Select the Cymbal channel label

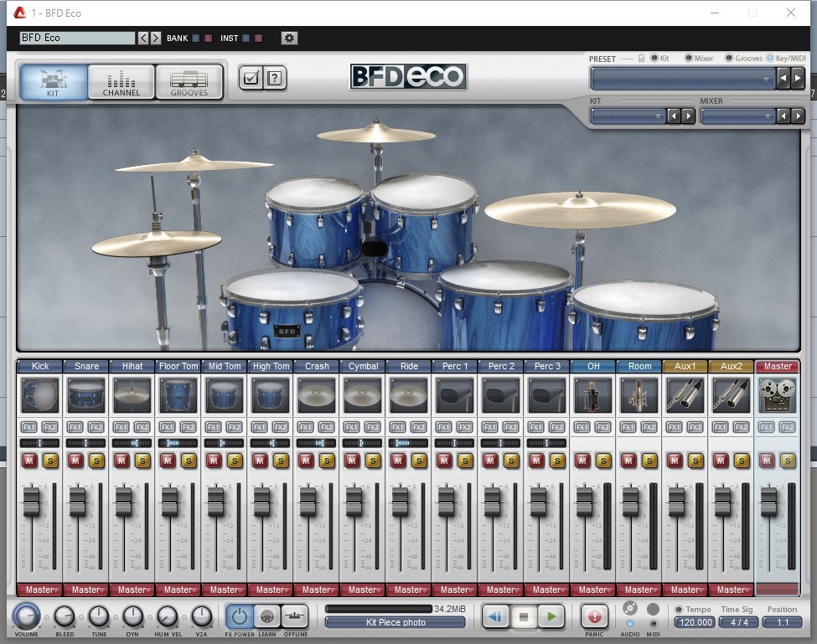point(363,366)
